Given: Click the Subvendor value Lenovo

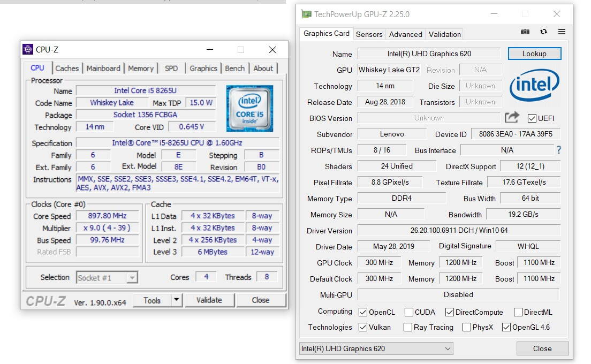Looking at the screenshot, I should pyautogui.click(x=392, y=134).
